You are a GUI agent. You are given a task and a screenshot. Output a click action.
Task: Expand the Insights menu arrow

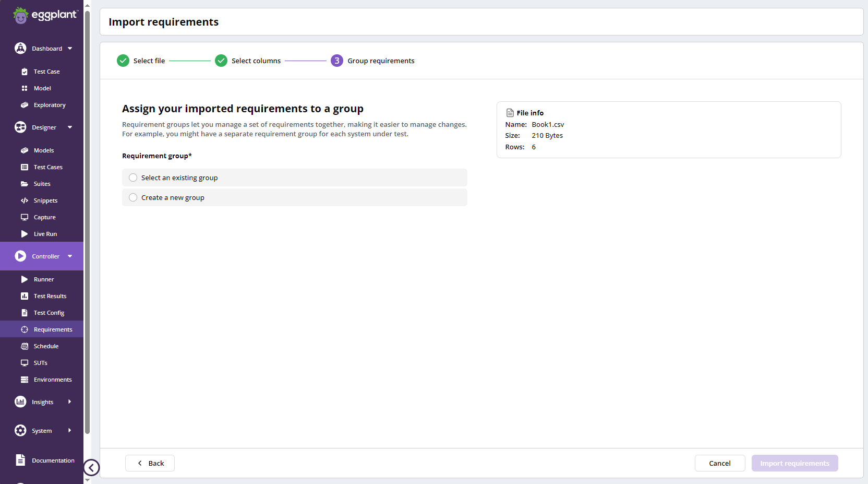point(69,402)
